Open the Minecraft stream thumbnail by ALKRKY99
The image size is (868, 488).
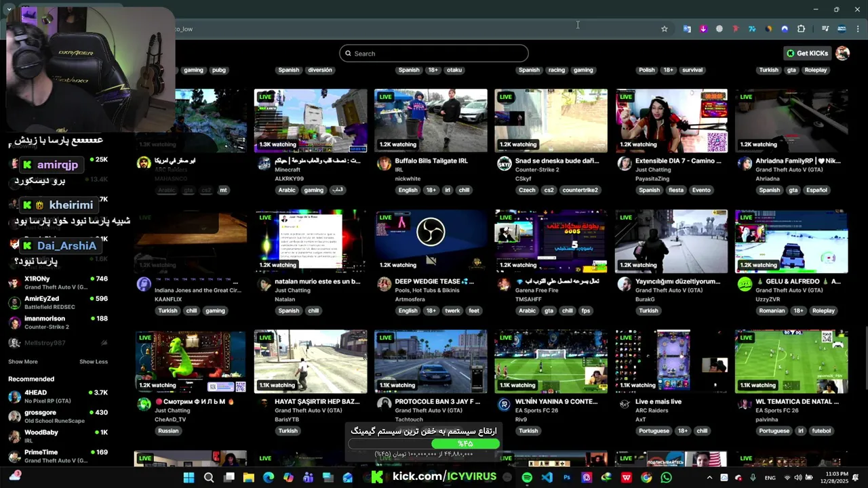coord(311,121)
